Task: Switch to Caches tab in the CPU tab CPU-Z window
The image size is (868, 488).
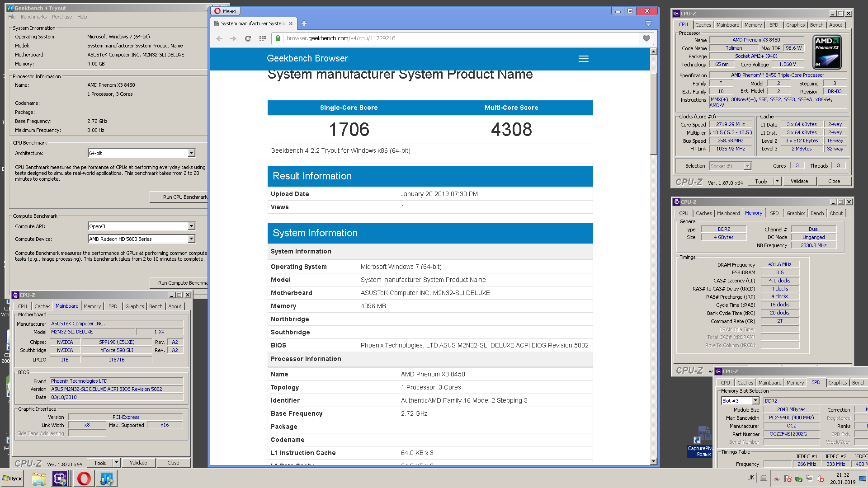Action: [x=703, y=25]
